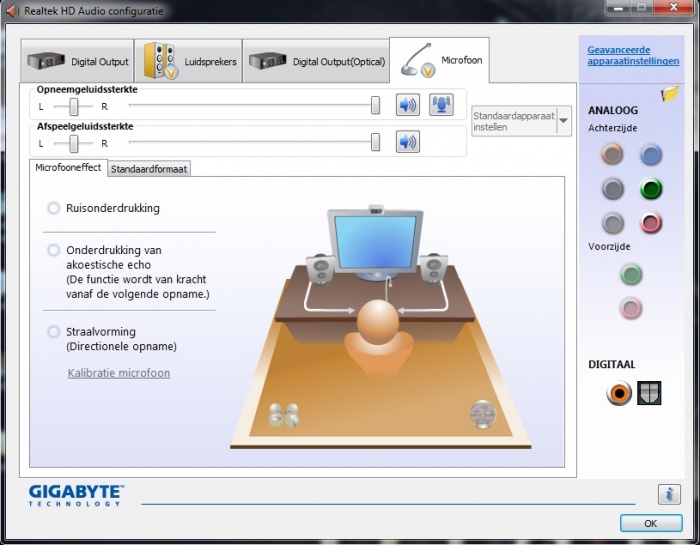This screenshot has height=545, width=700.
Task: Open microphone boost settings button
Action: [x=441, y=105]
